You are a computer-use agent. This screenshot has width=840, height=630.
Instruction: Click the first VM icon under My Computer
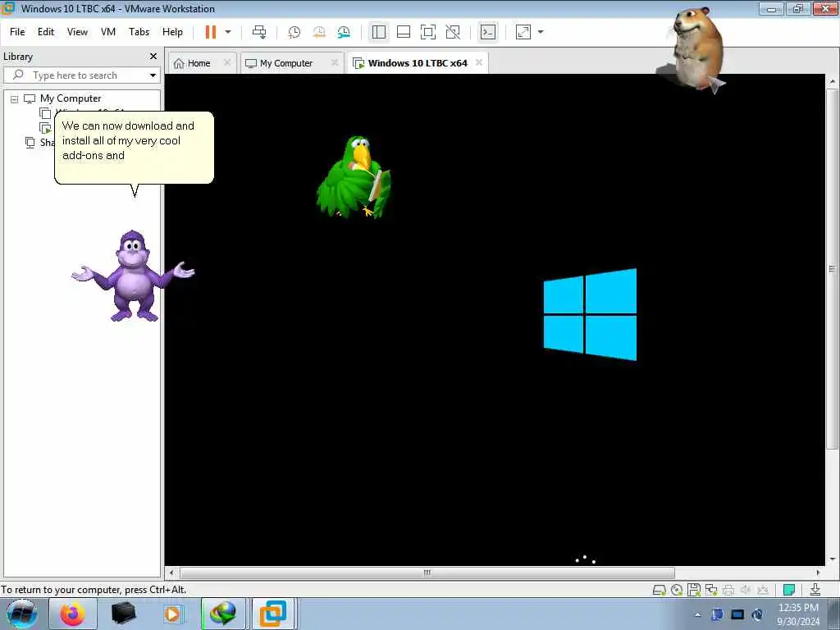click(x=45, y=113)
